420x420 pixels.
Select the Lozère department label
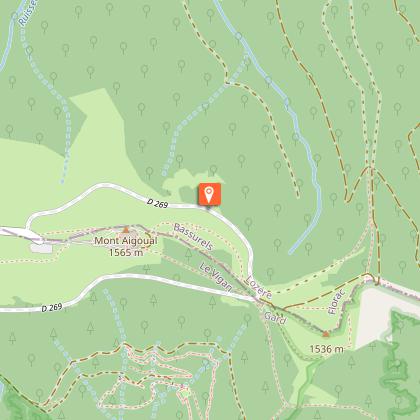pyautogui.click(x=259, y=288)
